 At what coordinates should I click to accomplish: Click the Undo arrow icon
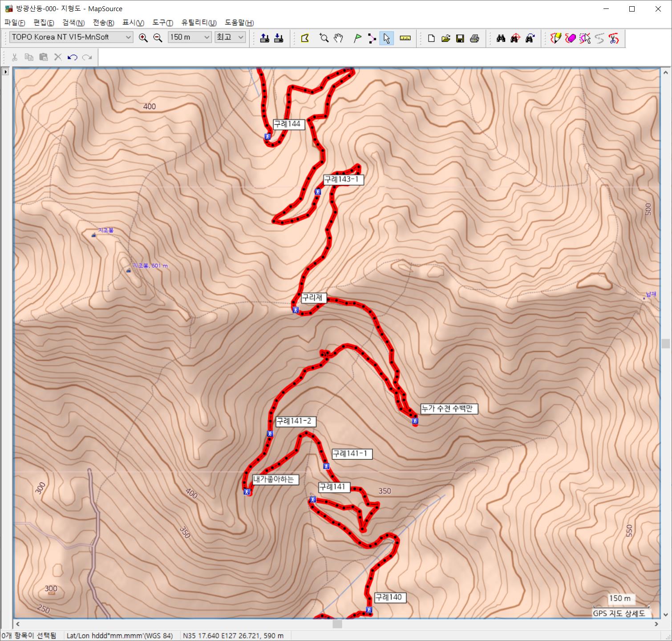coord(72,57)
